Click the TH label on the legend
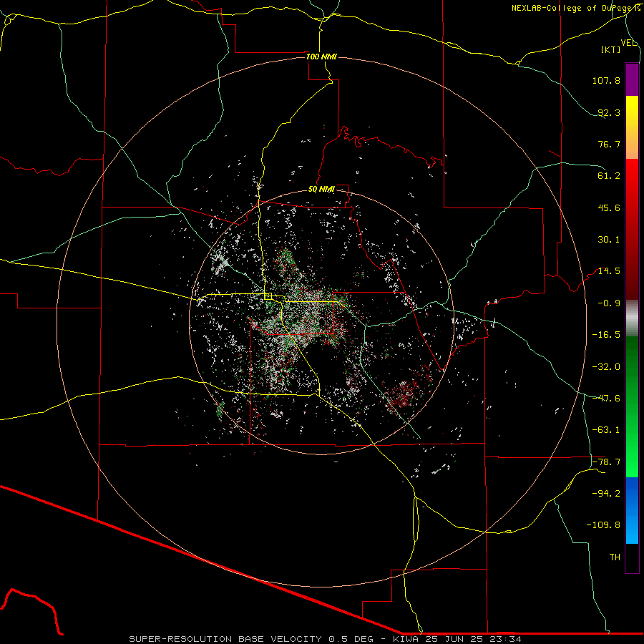 pos(615,557)
